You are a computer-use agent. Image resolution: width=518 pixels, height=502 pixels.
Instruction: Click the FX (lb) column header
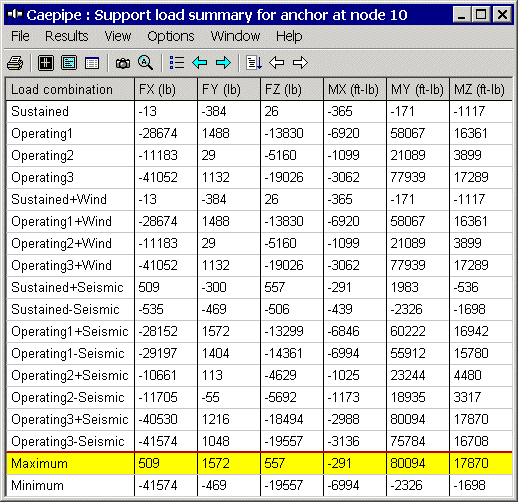click(x=166, y=89)
